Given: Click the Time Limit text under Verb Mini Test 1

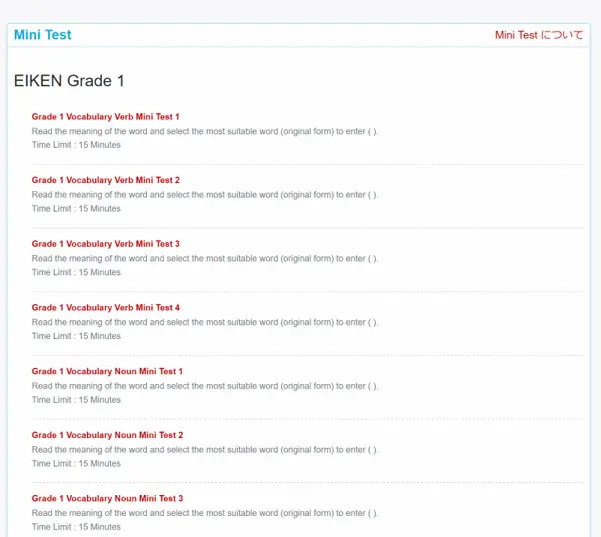Looking at the screenshot, I should 76,145.
